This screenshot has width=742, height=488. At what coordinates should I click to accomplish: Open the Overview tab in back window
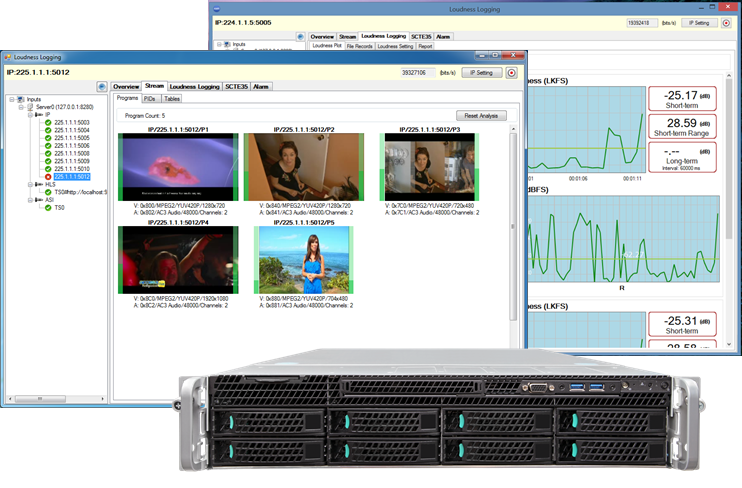(322, 36)
